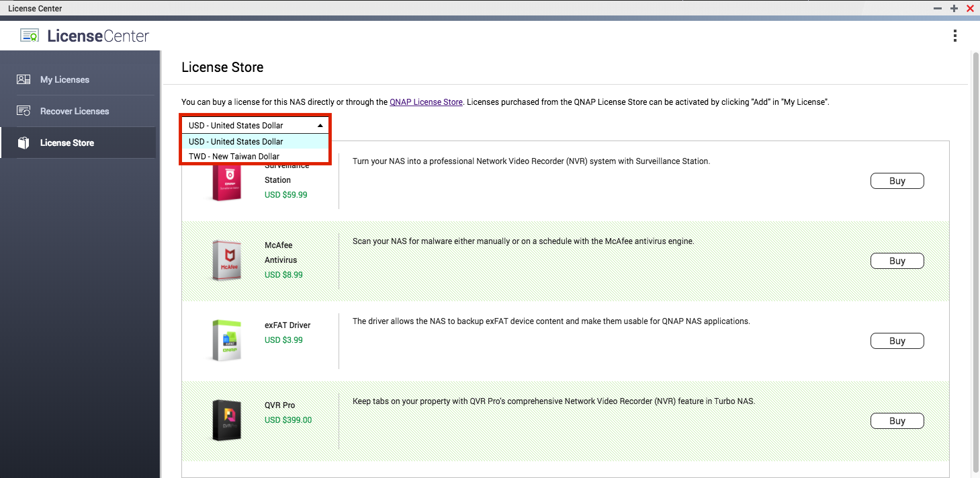Viewport: 980px width, 478px height.
Task: Click the exFAT Driver product box image
Action: (226, 341)
